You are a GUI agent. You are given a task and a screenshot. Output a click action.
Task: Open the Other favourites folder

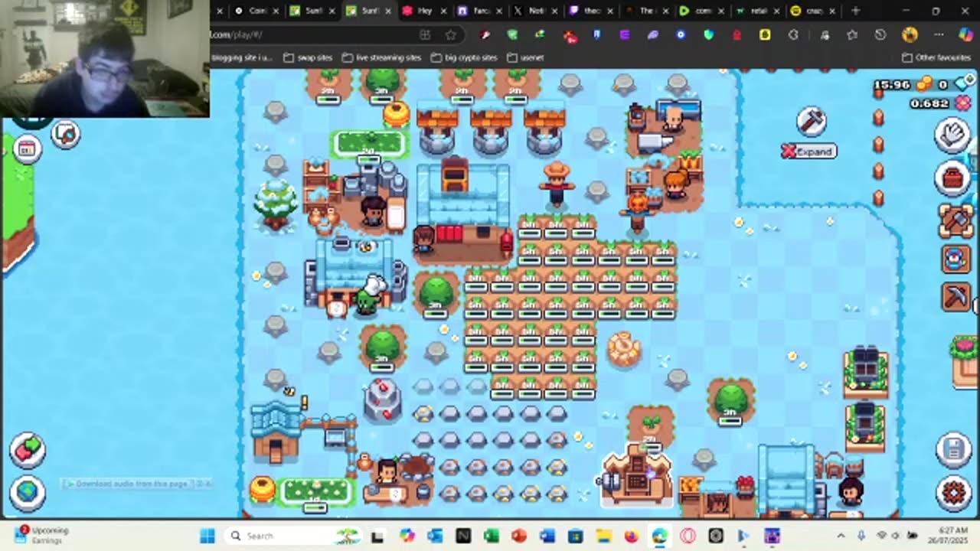(x=936, y=57)
